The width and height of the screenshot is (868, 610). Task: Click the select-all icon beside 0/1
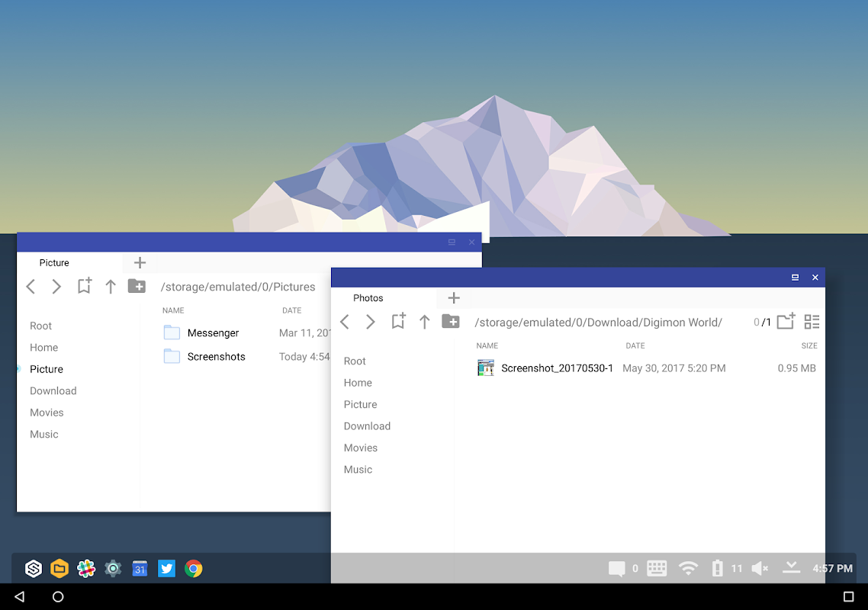click(786, 321)
